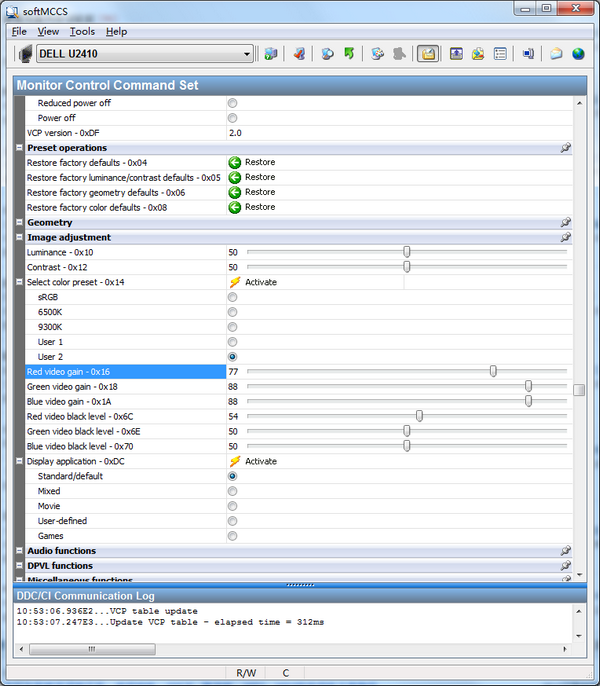Screen dimensions: 600x686
Task: Click the highlighted padlock toolbar icon
Action: pos(427,54)
